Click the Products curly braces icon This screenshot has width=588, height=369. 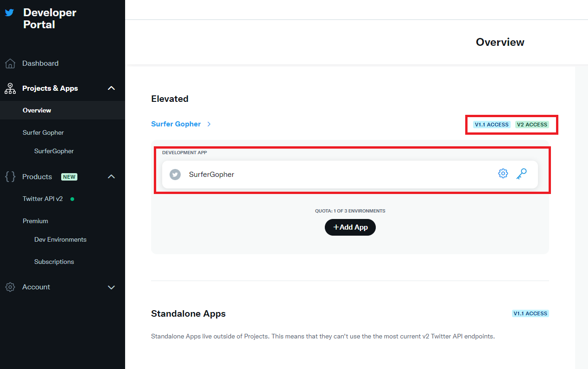pos(10,176)
